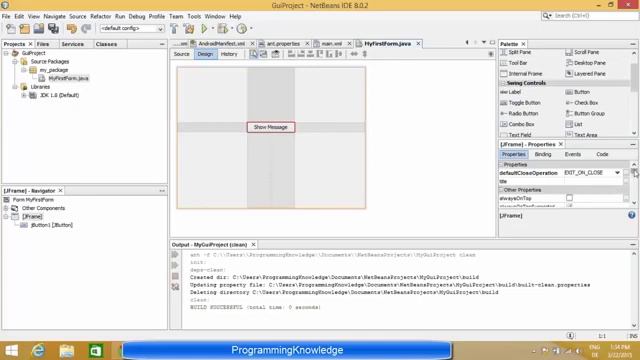Toggle the alwaysOnTop checkbox
The image size is (640, 360).
pyautogui.click(x=569, y=198)
